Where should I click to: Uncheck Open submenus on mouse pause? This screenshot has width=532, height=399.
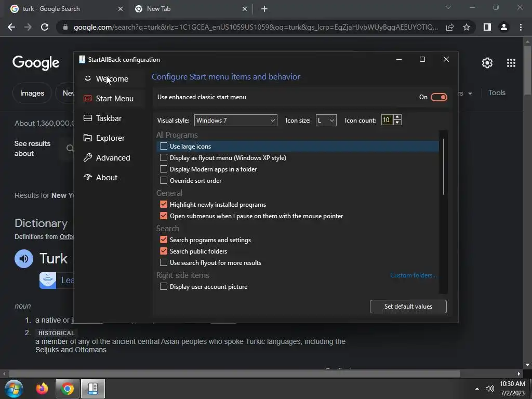tap(164, 216)
